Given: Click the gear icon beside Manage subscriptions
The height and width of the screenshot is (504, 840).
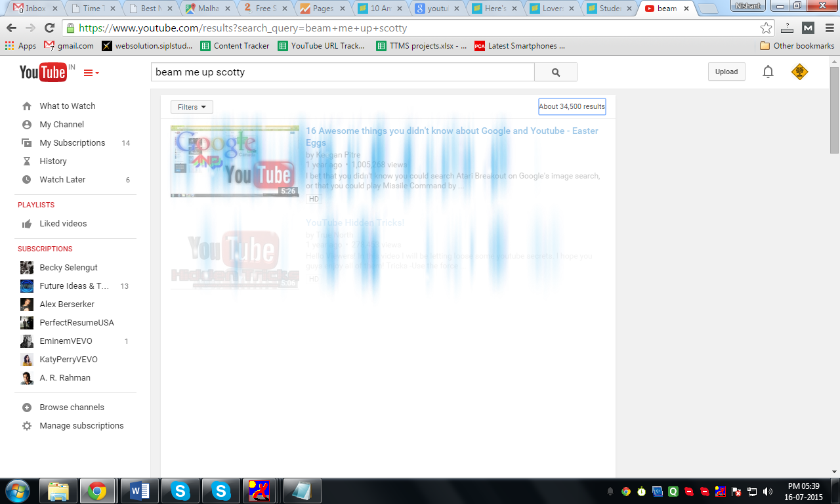Looking at the screenshot, I should [x=27, y=426].
